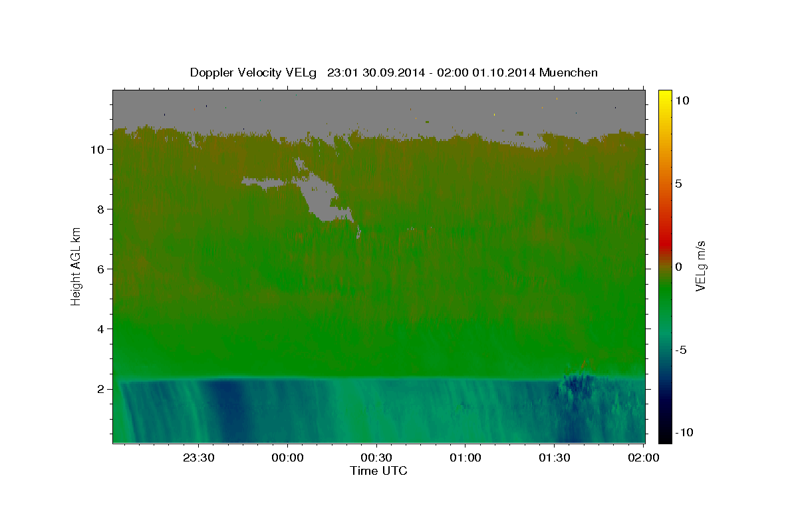Click the height axis label 10

pyautogui.click(x=97, y=150)
